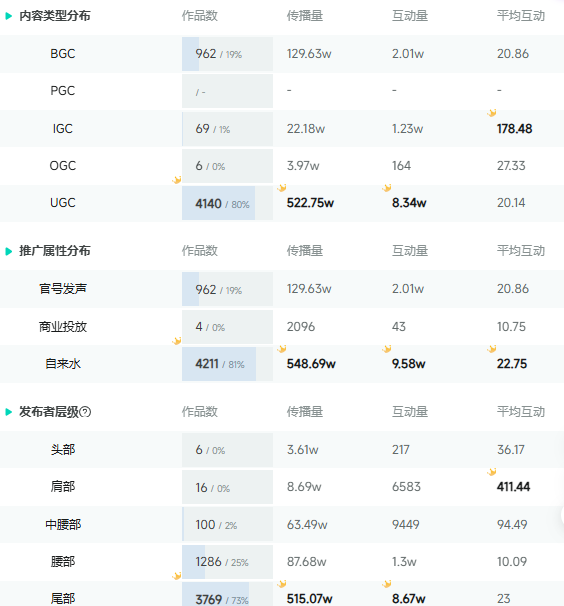564x606 pixels.
Task: Select the IGC row label
Action: (63, 128)
